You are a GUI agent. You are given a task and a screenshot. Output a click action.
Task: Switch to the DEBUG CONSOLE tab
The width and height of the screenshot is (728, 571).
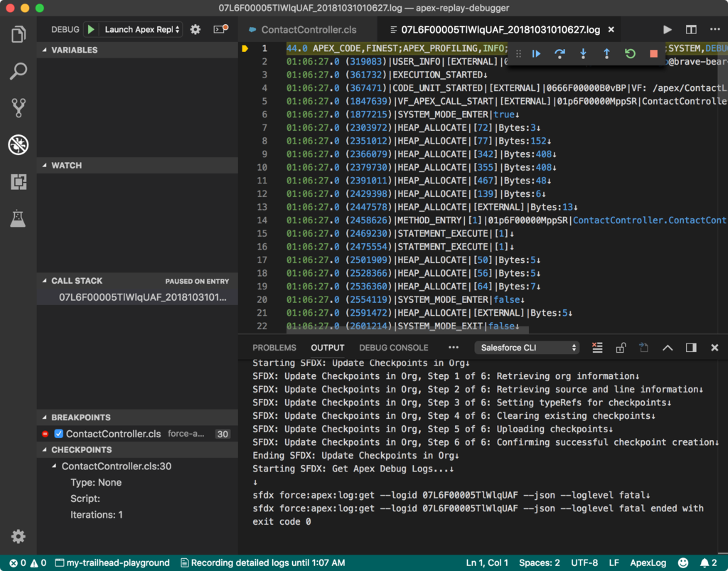point(393,348)
